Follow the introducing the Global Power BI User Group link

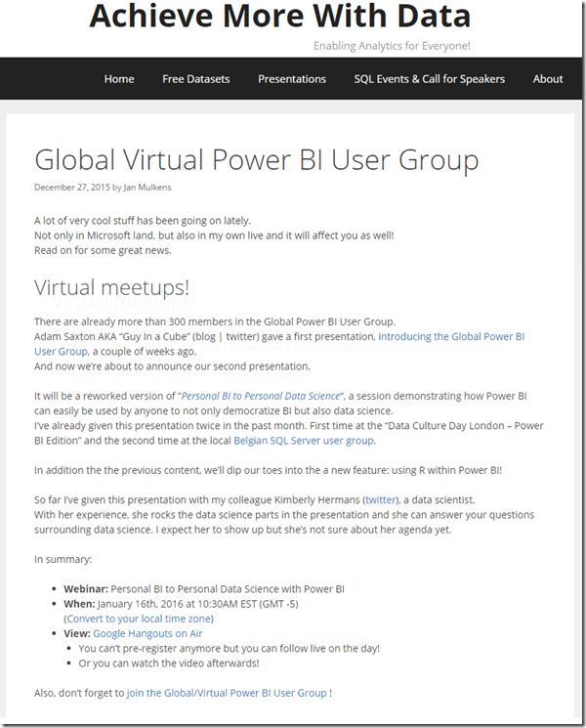[x=450, y=336]
